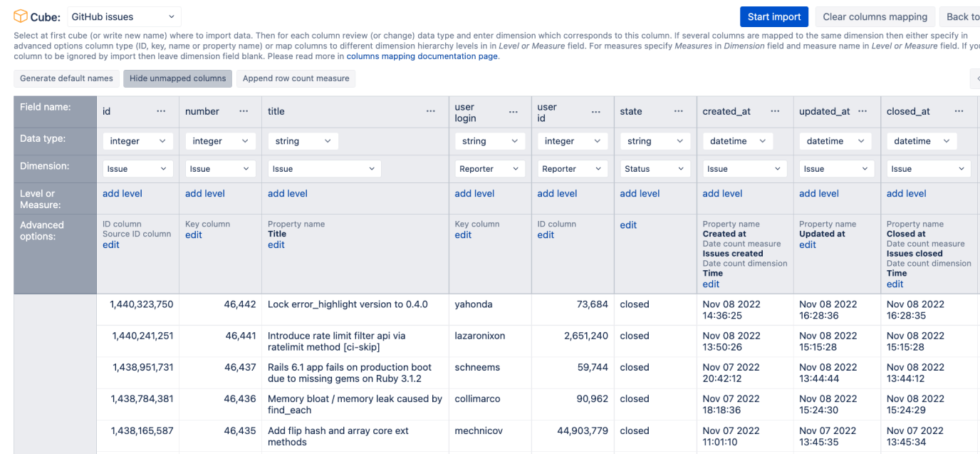Change the title column data type dropdown
This screenshot has height=454, width=980.
coord(303,141)
